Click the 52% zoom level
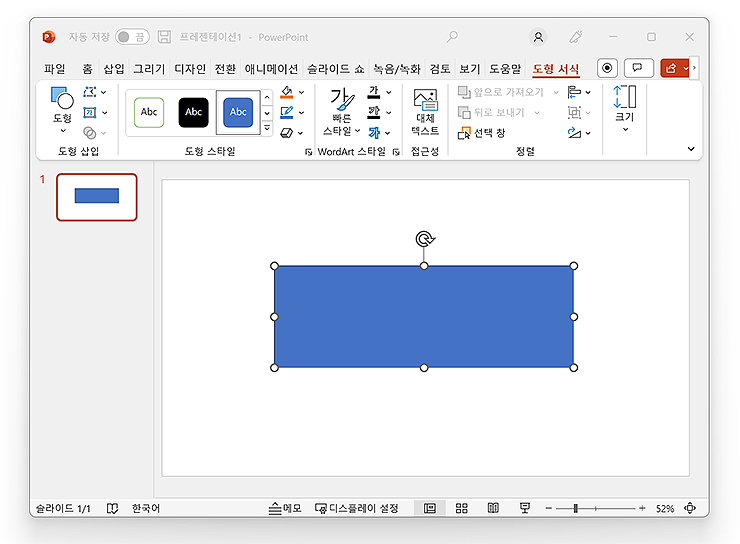Image resolution: width=740 pixels, height=544 pixels. point(664,509)
